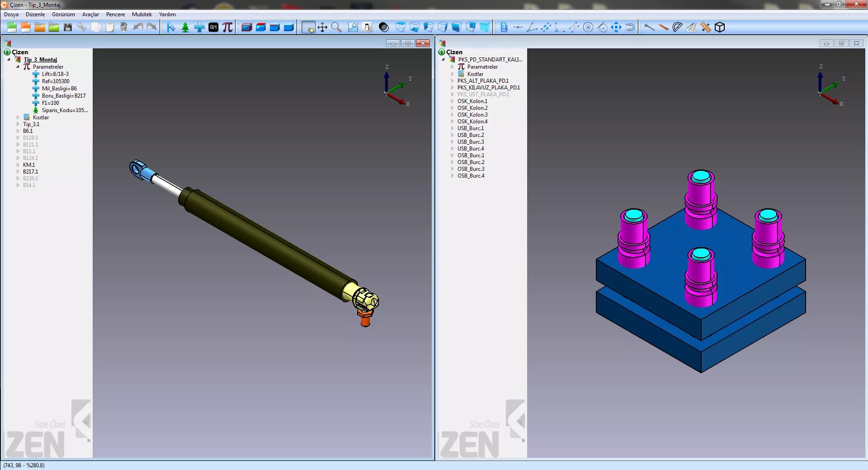Toggle the first wireframe cube view icon
The image size is (868, 470).
[400, 27]
